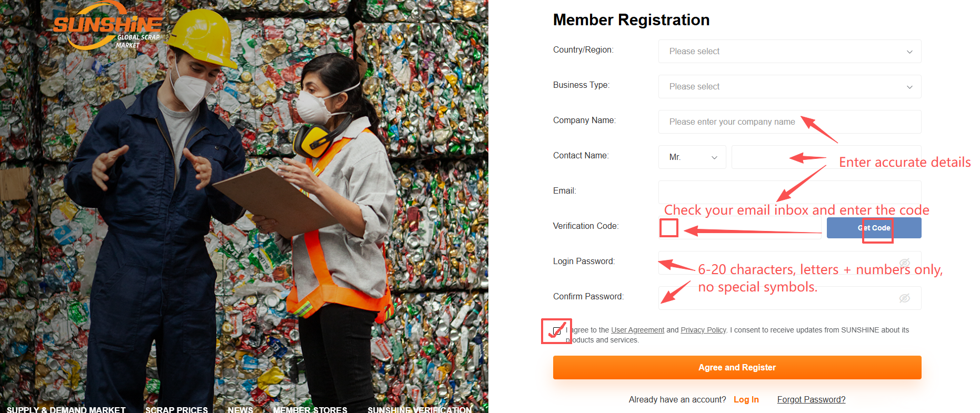Click the Agree and Register button
This screenshot has height=413, width=980.
737,367
